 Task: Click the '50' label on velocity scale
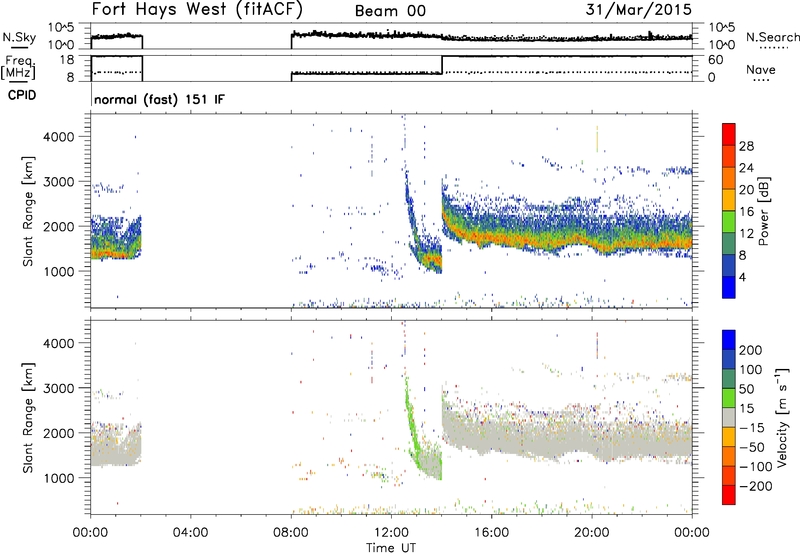[x=746, y=389]
